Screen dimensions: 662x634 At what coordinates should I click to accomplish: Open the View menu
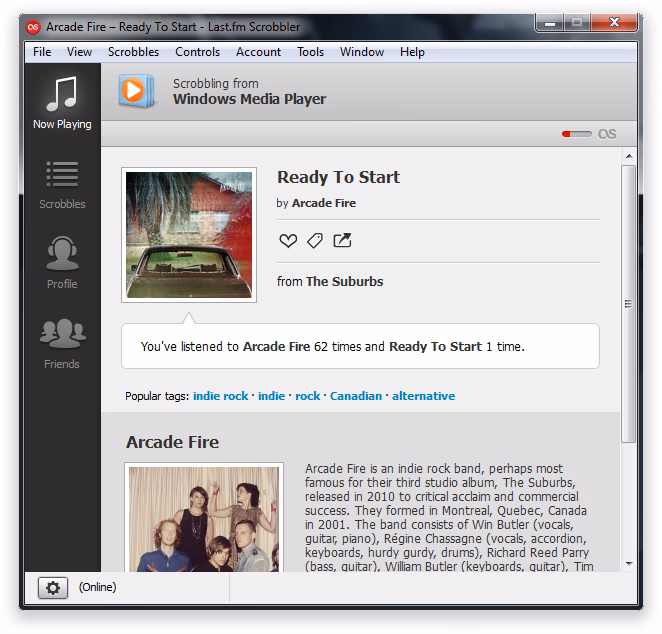(x=79, y=52)
